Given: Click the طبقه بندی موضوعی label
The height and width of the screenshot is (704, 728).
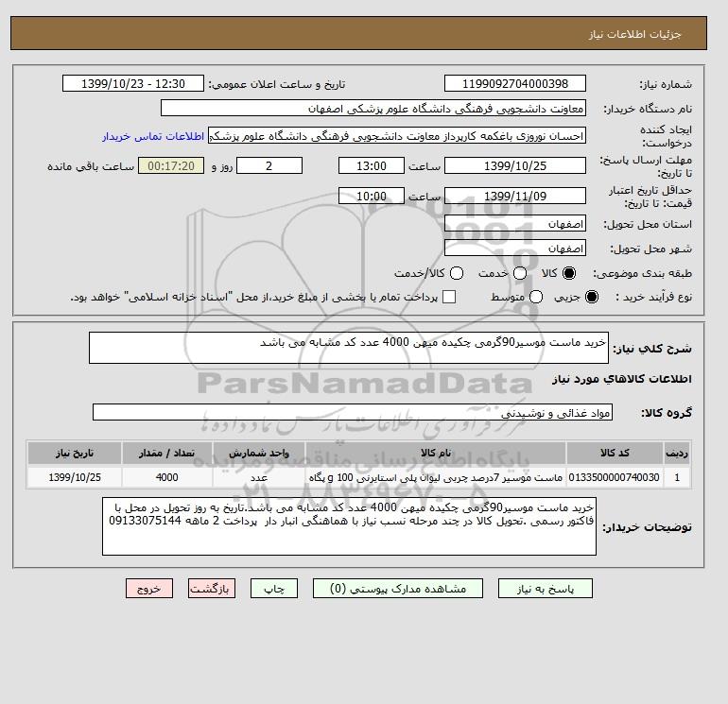Looking at the screenshot, I should [x=642, y=274].
